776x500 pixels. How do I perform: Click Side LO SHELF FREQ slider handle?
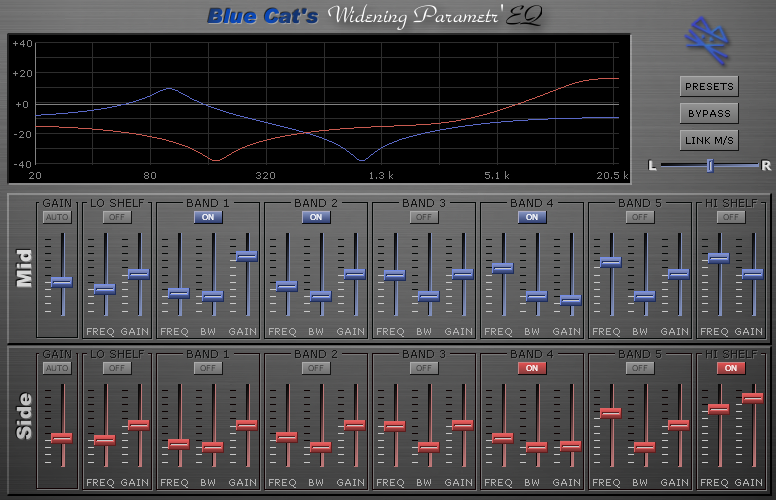(105, 440)
